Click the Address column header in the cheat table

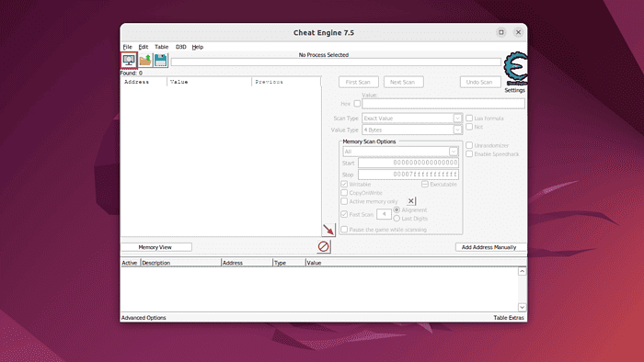coord(247,263)
